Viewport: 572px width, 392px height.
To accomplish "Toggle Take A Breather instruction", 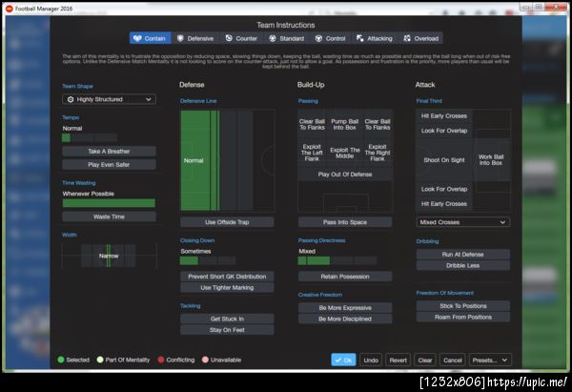I will (x=109, y=151).
